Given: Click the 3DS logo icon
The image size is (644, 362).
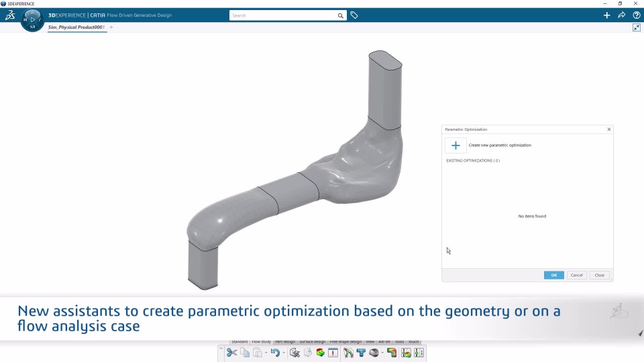Looking at the screenshot, I should coord(10,15).
